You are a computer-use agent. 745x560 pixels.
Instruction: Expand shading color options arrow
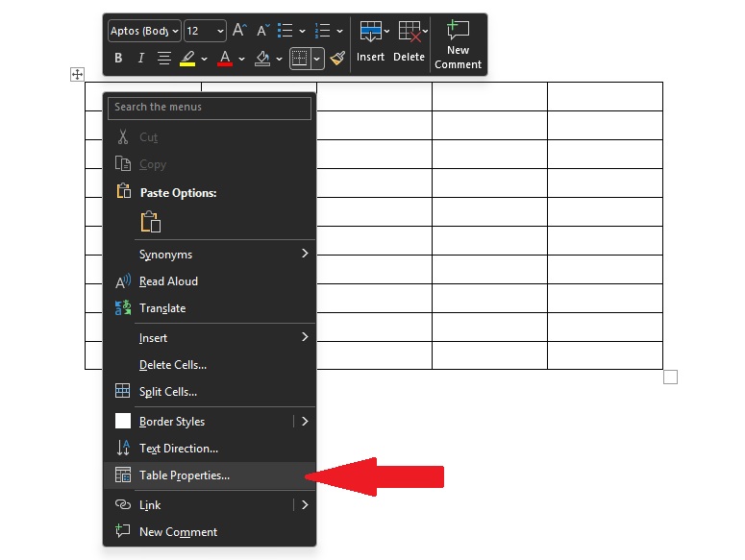(x=280, y=59)
